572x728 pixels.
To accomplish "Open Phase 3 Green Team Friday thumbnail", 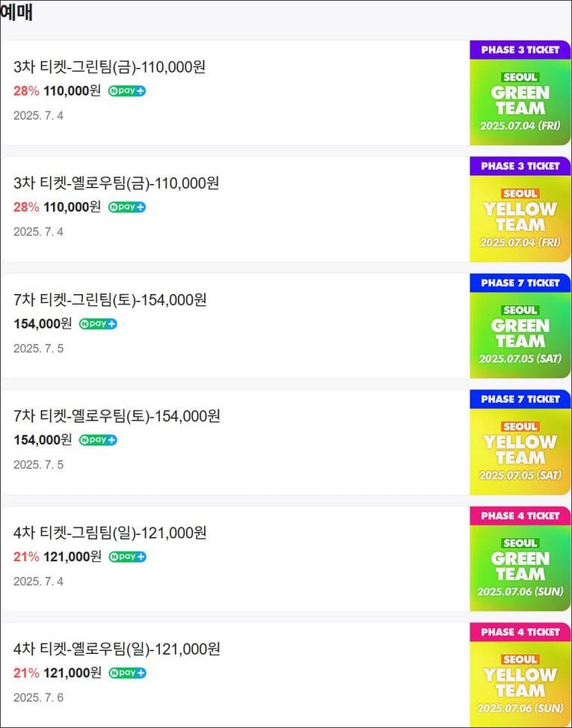I will click(x=520, y=93).
